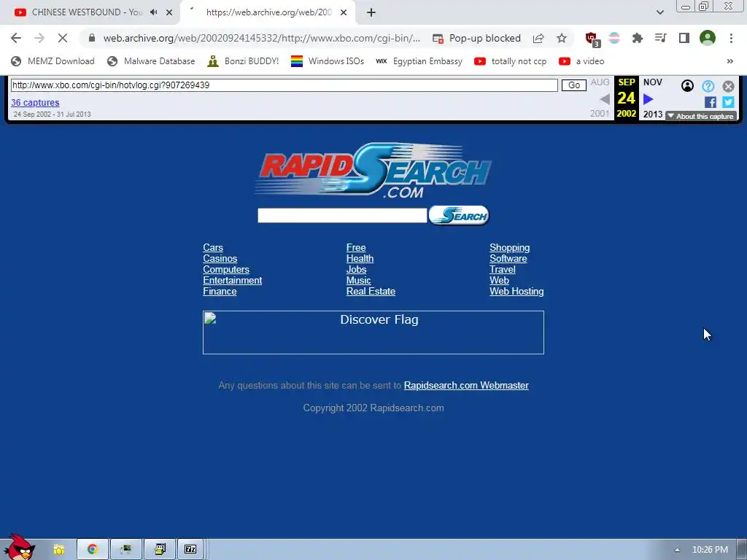Click the RapidSearch search text box
Image resolution: width=747 pixels, height=560 pixels.
point(342,215)
